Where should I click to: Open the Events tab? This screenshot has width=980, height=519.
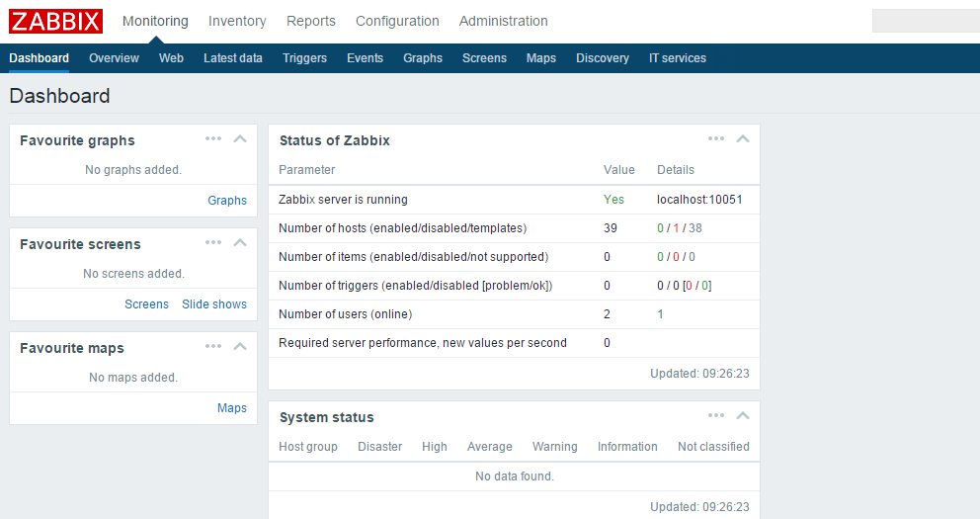[365, 58]
